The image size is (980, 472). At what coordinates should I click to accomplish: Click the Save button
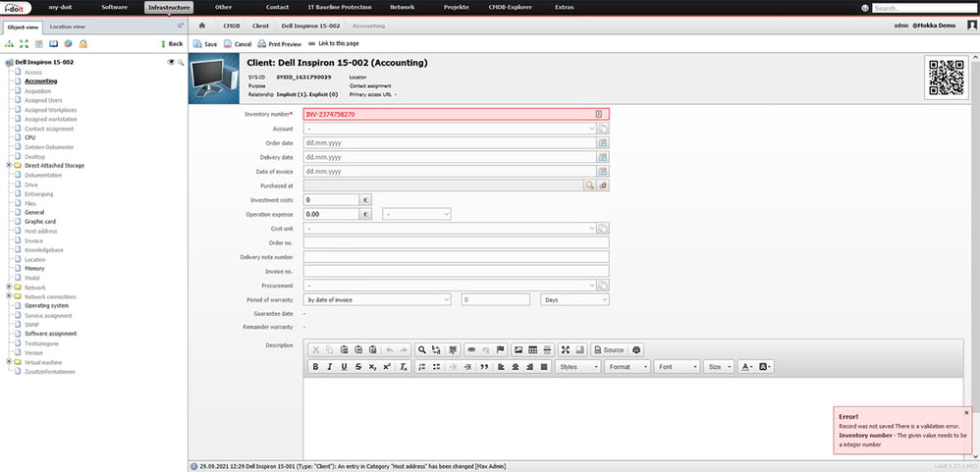point(205,44)
